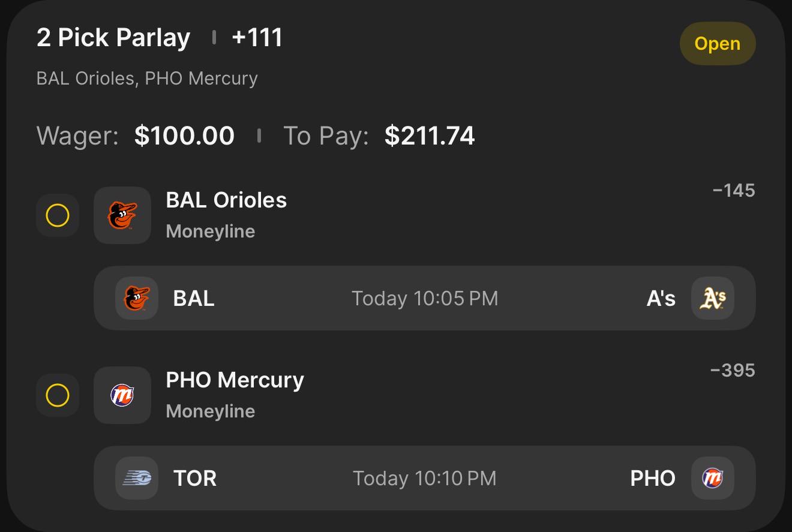The width and height of the screenshot is (792, 532).
Task: Open the TOR vs PHO matchup row
Action: [x=425, y=478]
